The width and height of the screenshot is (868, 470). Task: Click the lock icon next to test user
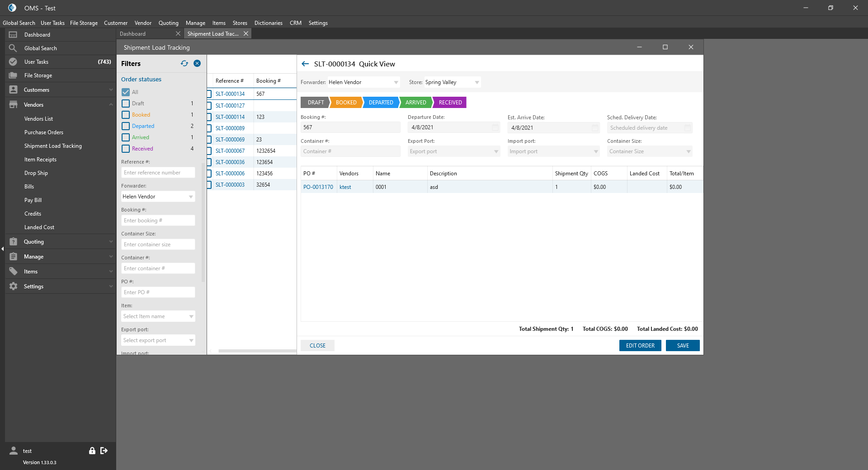pyautogui.click(x=92, y=451)
